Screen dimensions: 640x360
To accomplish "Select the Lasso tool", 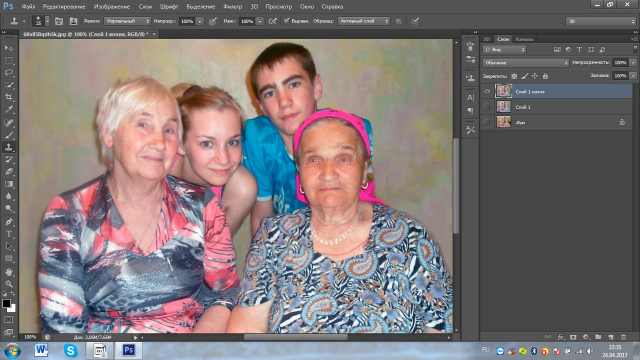I will (x=9, y=73).
